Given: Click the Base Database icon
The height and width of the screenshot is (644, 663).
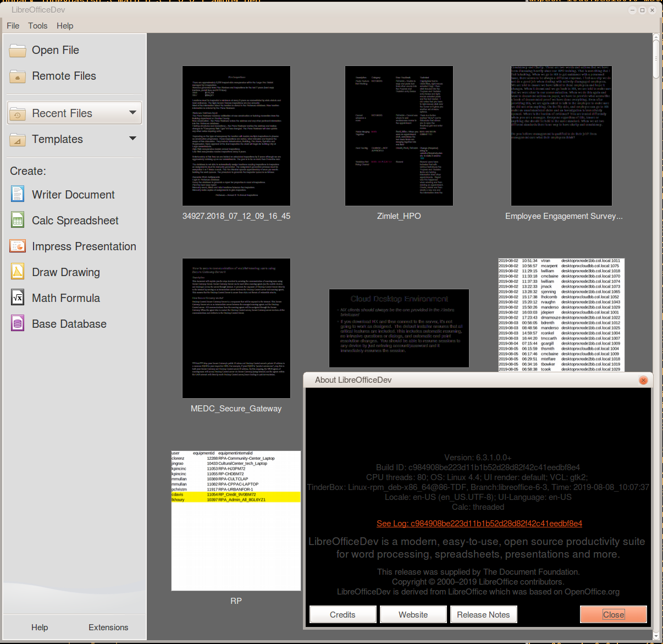Looking at the screenshot, I should point(18,323).
